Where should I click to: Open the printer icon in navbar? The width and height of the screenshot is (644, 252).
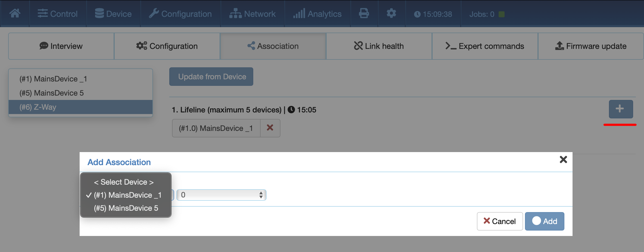pos(364,13)
